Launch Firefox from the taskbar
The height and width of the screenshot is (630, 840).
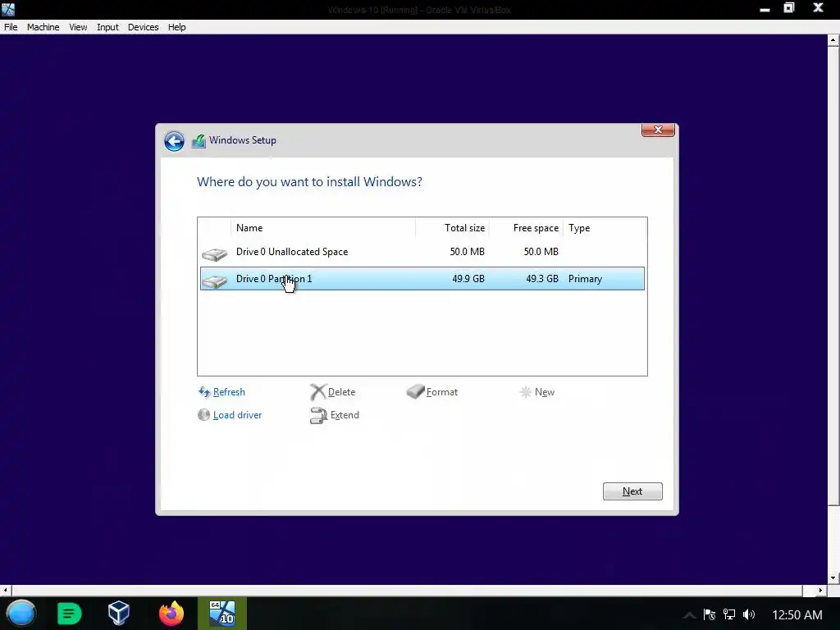pyautogui.click(x=171, y=614)
